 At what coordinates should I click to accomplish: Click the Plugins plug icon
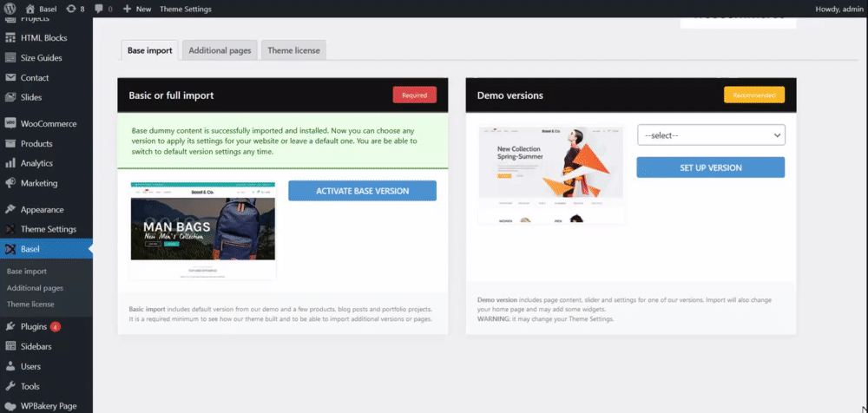10,326
